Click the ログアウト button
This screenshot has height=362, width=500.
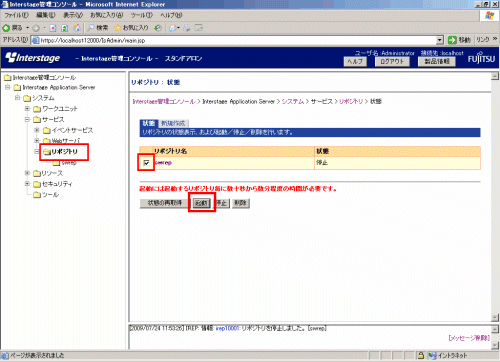392,62
